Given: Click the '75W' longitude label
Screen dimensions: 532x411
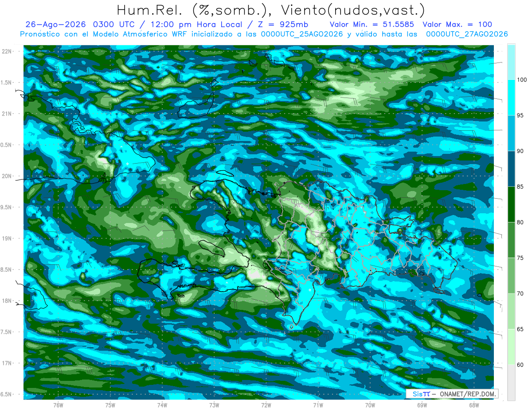Looking at the screenshot, I should point(110,405).
